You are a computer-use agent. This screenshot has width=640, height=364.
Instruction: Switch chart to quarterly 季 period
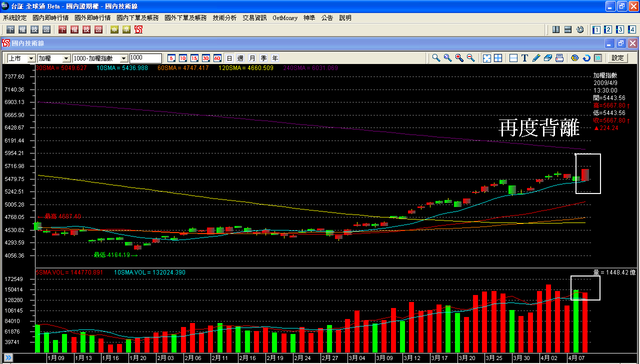click(x=264, y=58)
